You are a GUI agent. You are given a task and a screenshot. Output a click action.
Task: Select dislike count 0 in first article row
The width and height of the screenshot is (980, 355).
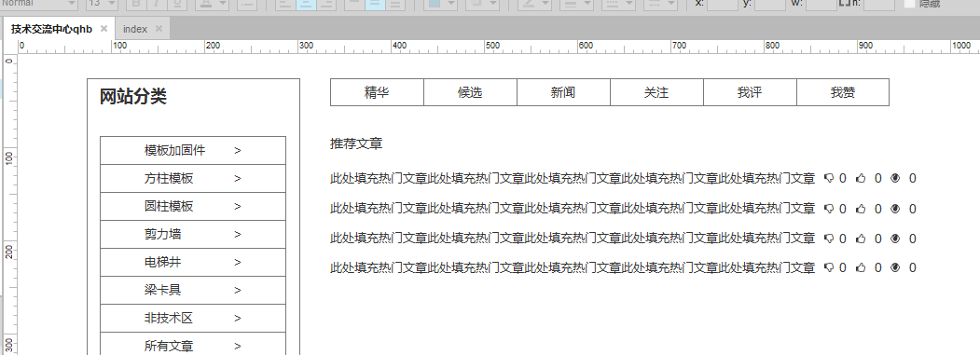click(x=843, y=179)
